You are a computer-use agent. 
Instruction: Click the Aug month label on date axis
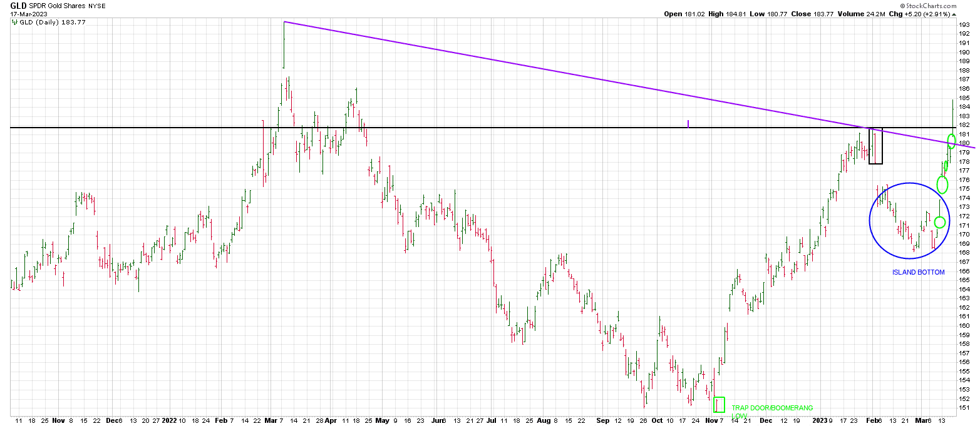pyautogui.click(x=542, y=421)
